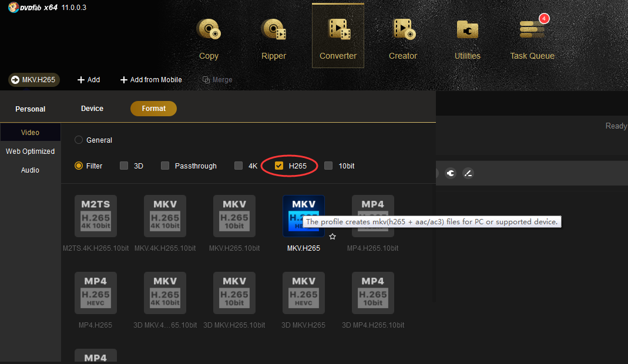Click the Merge button

pos(217,80)
